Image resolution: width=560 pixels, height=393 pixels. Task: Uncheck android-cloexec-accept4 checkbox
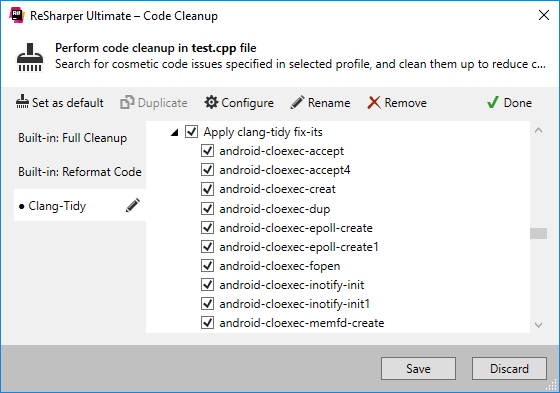[x=207, y=170]
